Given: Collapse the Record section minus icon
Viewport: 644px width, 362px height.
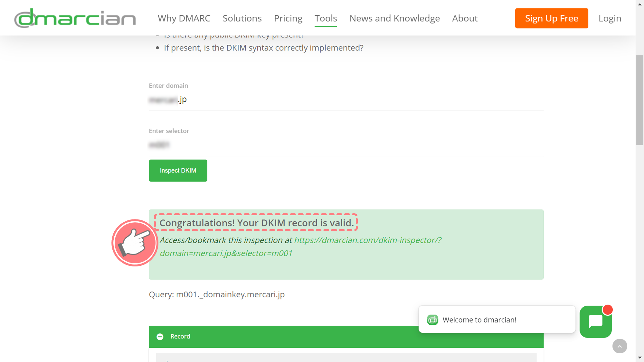Looking at the screenshot, I should point(160,337).
